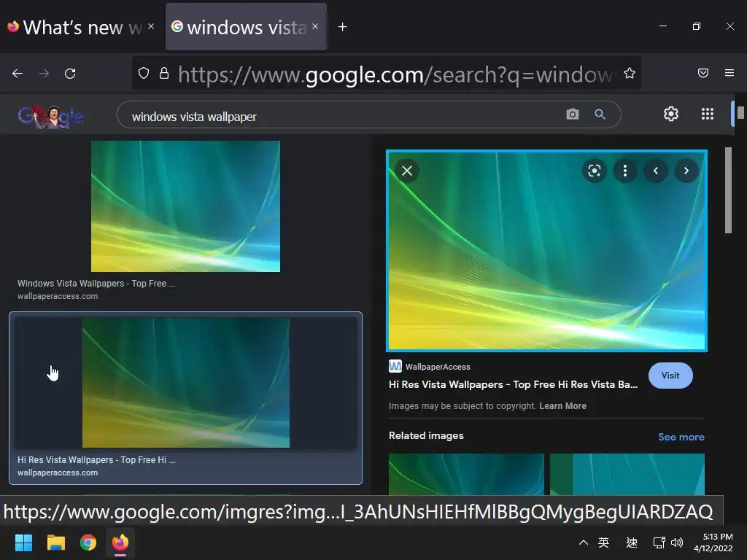
Task: Click the 速 IME mode indicator
Action: (x=632, y=542)
